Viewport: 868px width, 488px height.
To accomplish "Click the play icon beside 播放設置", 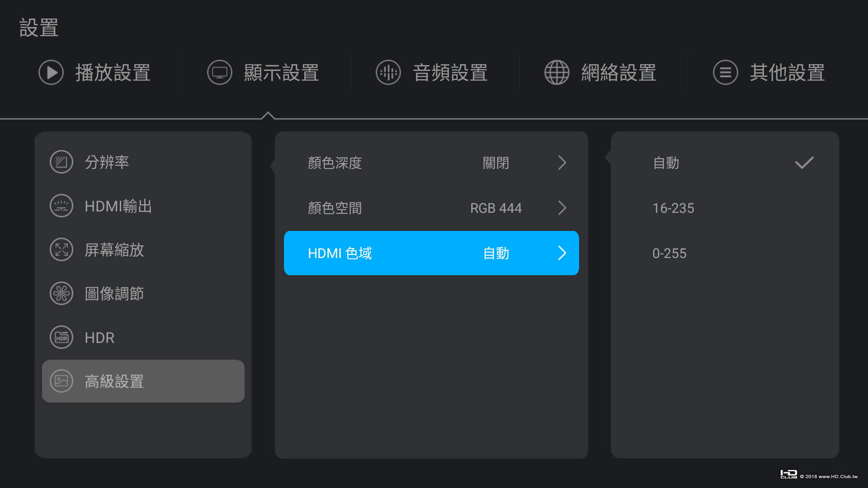I will (51, 72).
